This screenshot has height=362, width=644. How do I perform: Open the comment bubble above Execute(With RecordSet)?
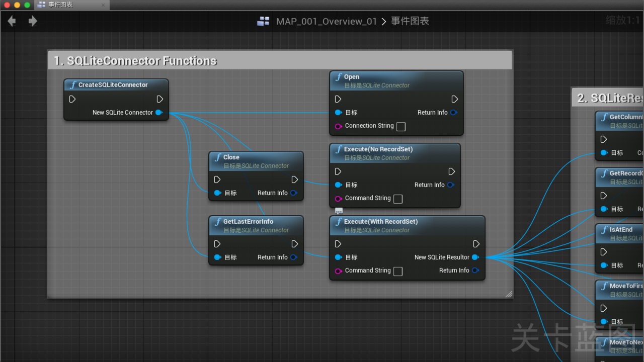coord(339,211)
